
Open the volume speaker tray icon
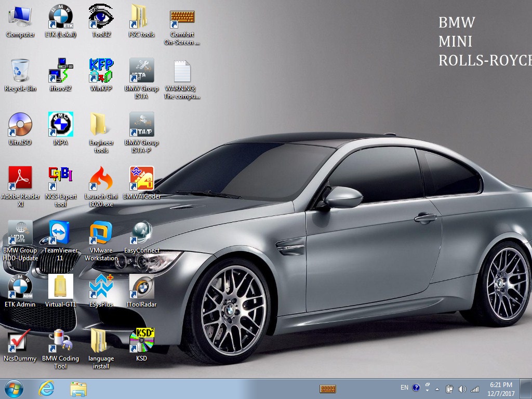pos(462,389)
